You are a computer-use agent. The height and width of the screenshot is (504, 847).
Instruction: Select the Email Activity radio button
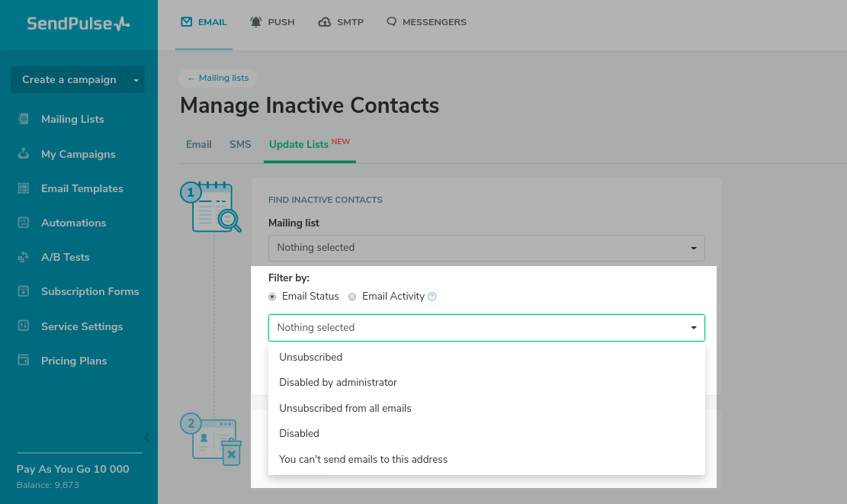pos(352,297)
